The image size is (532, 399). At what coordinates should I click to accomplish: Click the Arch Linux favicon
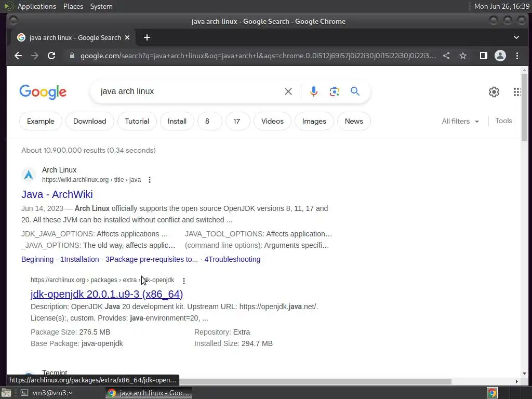[x=29, y=175]
